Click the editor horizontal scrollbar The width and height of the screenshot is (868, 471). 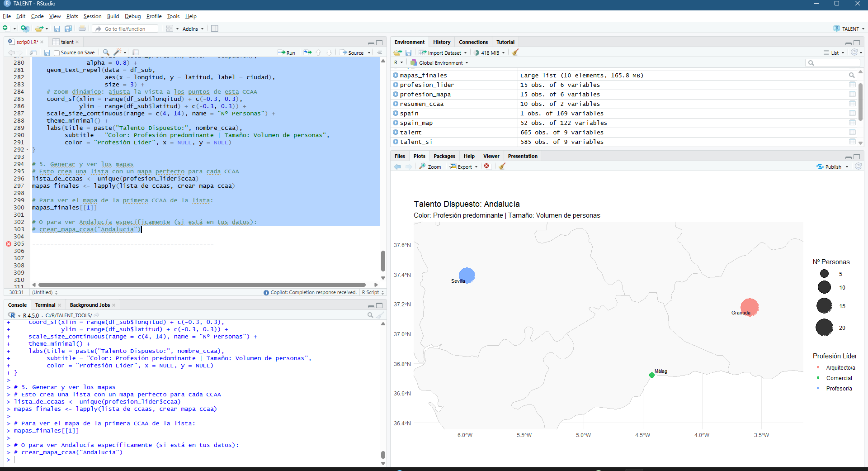pyautogui.click(x=202, y=285)
